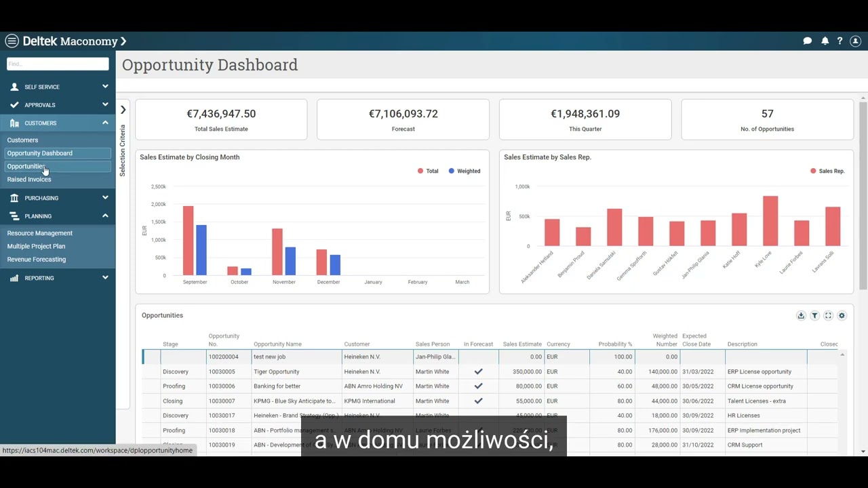Open the user profile icon
The height and width of the screenshot is (488, 868).
[855, 41]
